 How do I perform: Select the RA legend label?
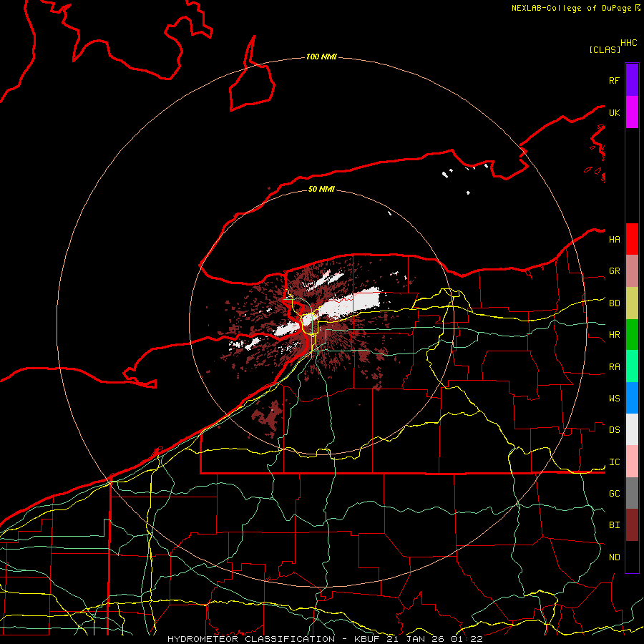pos(614,367)
